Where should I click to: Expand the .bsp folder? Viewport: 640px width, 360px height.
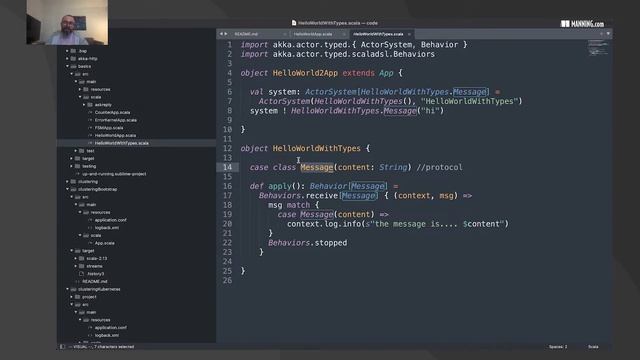(x=67, y=51)
